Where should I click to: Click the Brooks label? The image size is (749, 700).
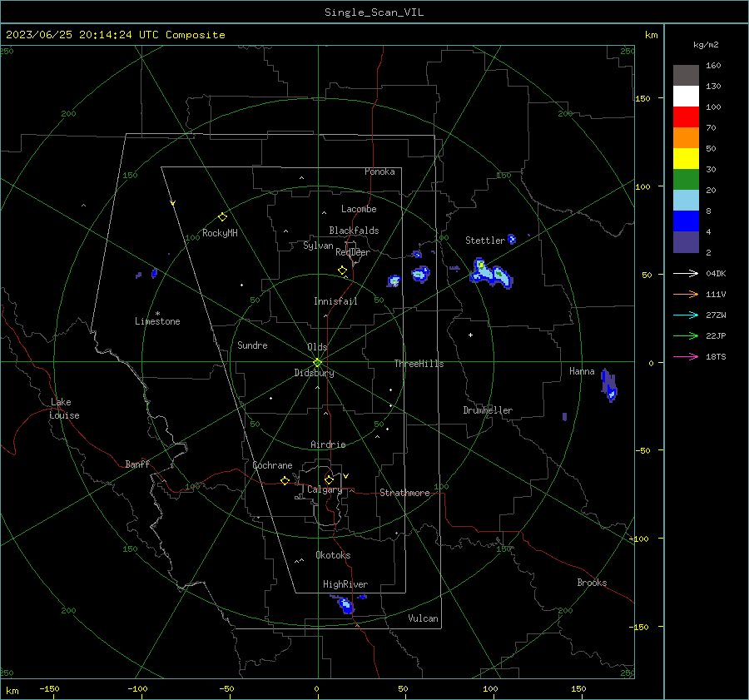(592, 583)
